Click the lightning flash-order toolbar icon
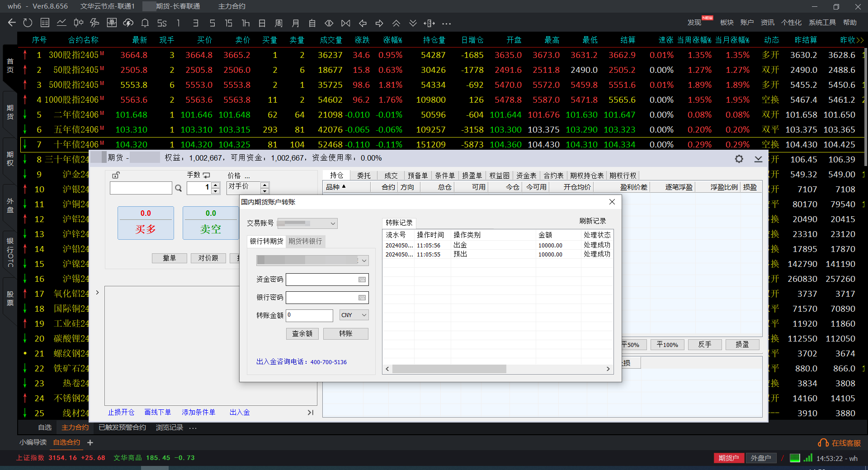This screenshot has width=868, height=470. click(x=94, y=23)
